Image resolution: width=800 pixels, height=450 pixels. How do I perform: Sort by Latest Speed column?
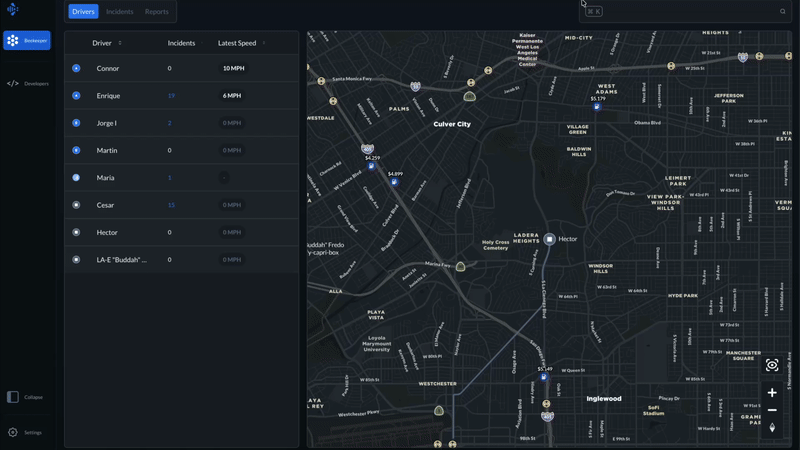(x=239, y=43)
